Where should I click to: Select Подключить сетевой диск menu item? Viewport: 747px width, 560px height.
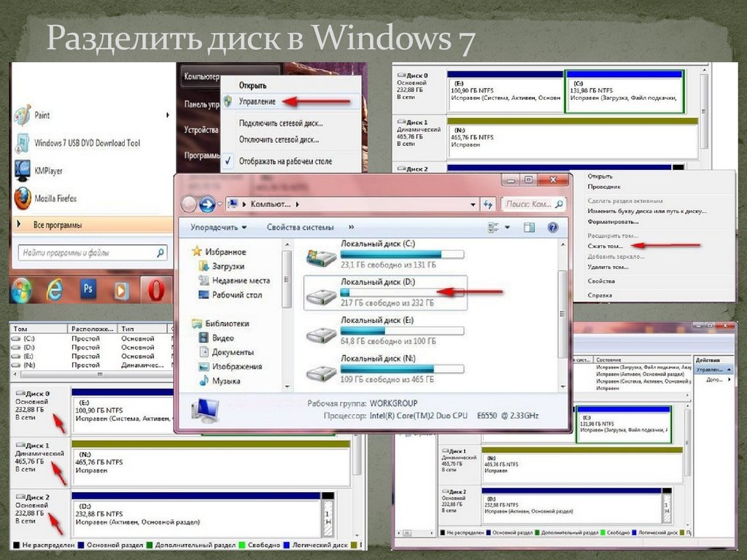click(x=281, y=122)
